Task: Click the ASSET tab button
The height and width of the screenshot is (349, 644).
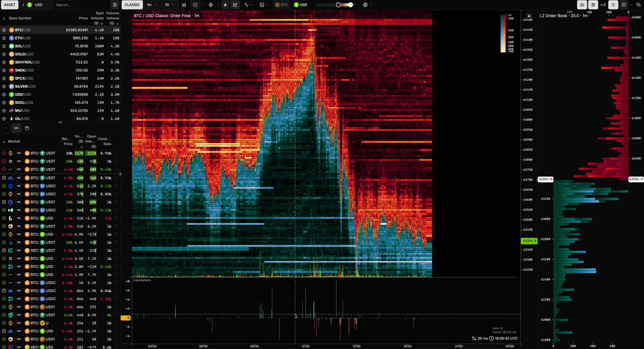Action: [x=10, y=5]
